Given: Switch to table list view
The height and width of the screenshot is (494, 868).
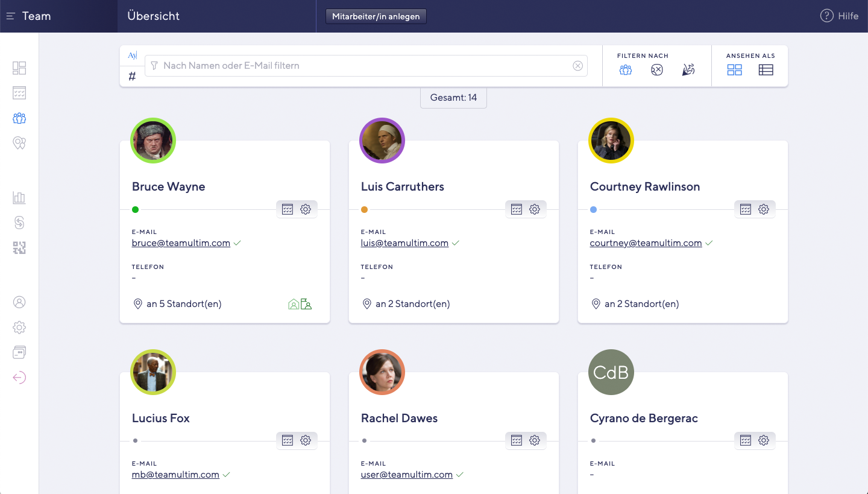Looking at the screenshot, I should (x=766, y=70).
